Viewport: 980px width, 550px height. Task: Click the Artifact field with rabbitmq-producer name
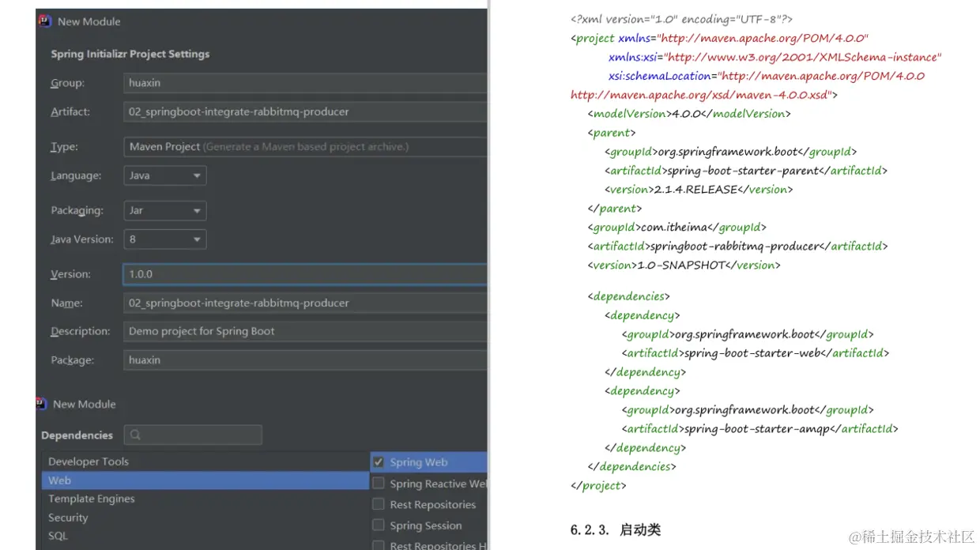[x=305, y=111]
